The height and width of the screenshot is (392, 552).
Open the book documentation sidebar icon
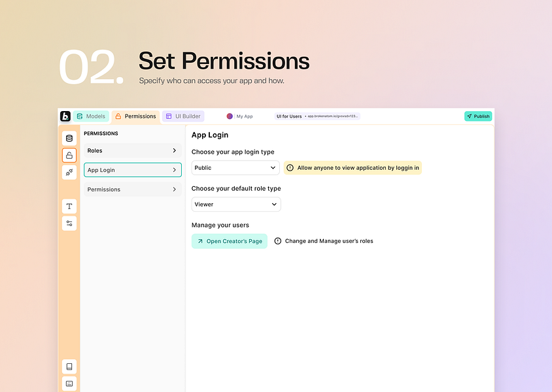69,367
